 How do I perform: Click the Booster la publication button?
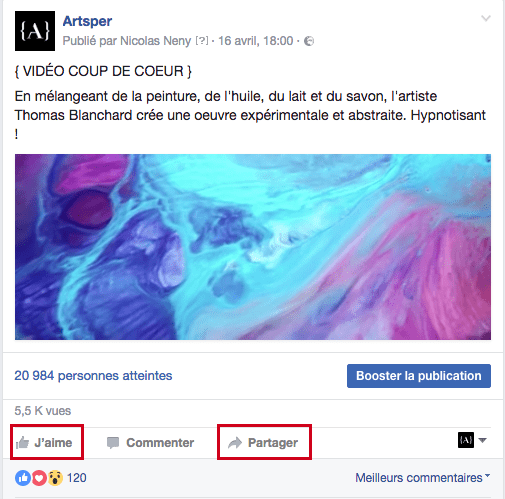tap(419, 376)
